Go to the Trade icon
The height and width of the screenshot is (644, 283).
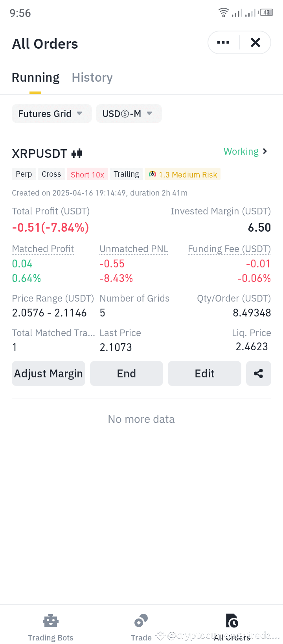coord(141,621)
